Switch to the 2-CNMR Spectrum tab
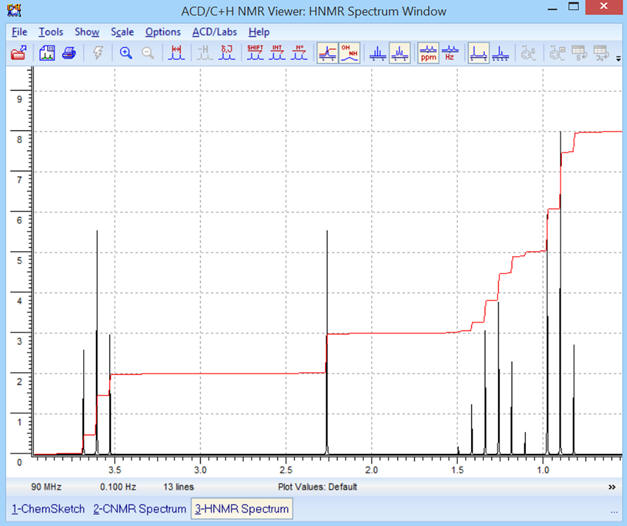627x526 pixels. tap(140, 509)
